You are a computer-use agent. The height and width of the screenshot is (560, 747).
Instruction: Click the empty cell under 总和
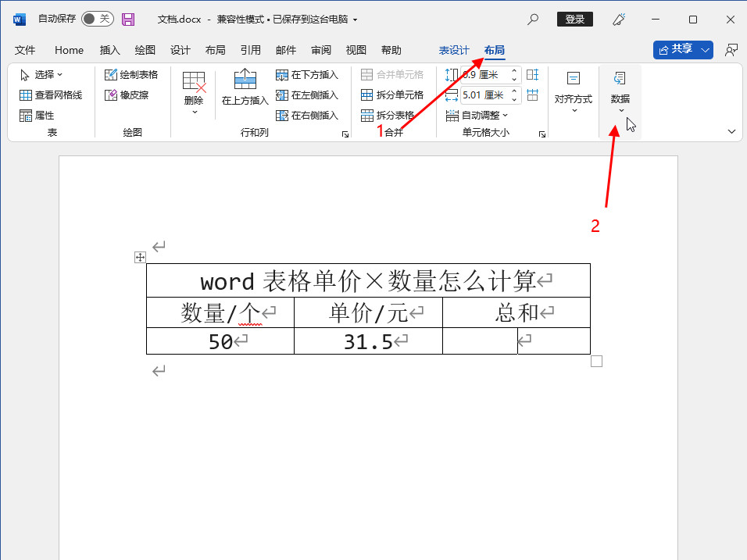pyautogui.click(x=516, y=341)
